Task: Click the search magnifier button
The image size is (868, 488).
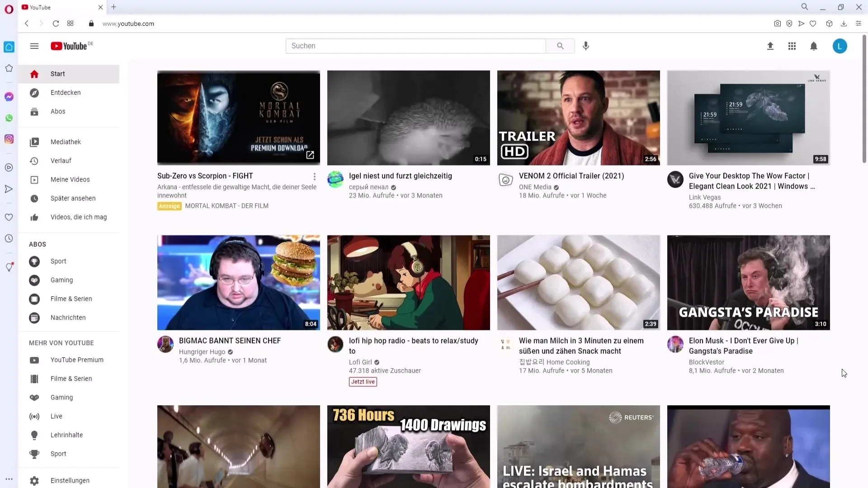Action: tap(560, 46)
